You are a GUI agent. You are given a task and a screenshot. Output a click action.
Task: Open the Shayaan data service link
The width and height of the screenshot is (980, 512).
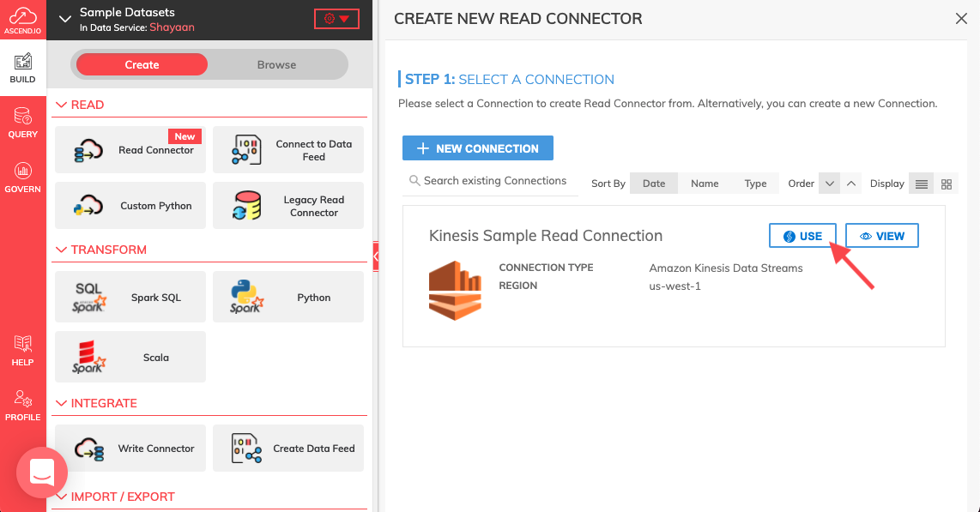click(x=172, y=27)
